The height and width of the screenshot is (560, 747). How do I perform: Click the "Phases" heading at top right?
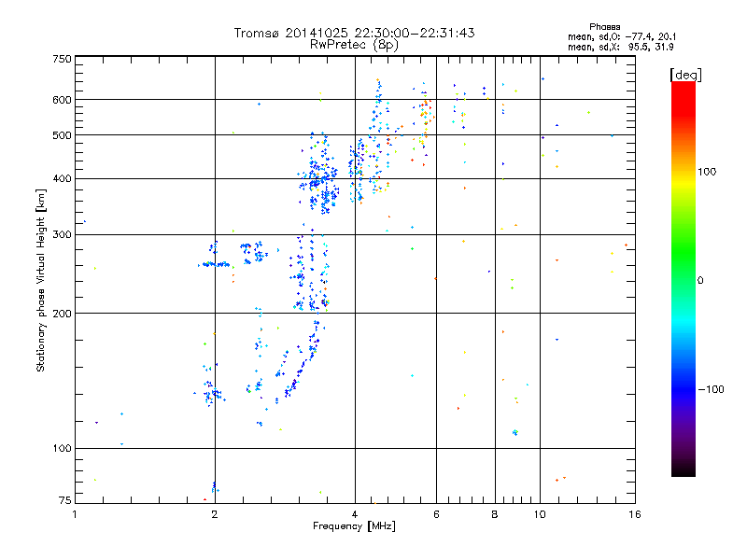click(x=604, y=27)
